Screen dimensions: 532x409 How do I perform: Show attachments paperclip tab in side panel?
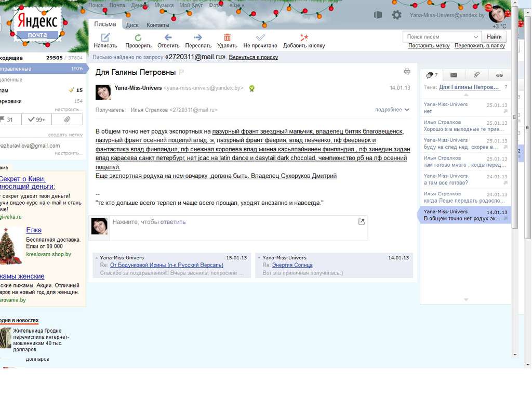[x=476, y=75]
